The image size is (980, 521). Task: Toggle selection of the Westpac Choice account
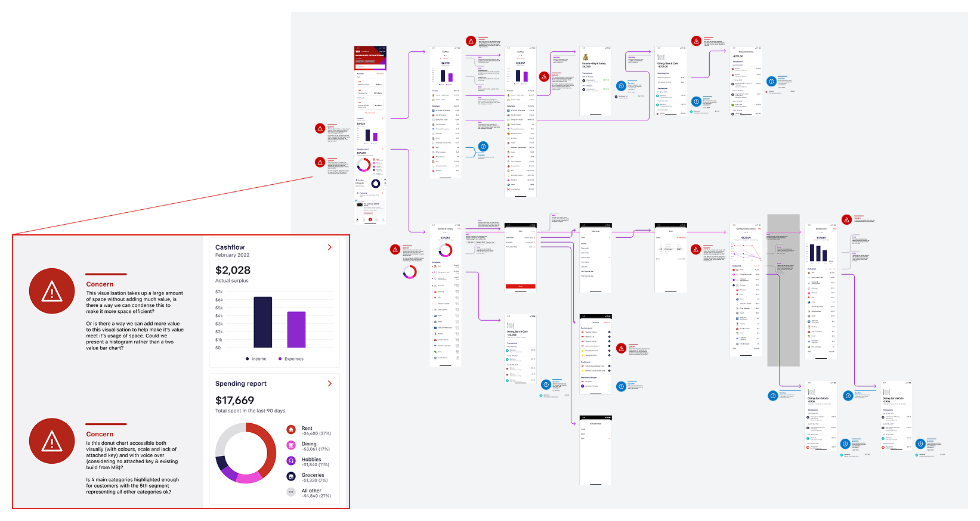coord(609,332)
